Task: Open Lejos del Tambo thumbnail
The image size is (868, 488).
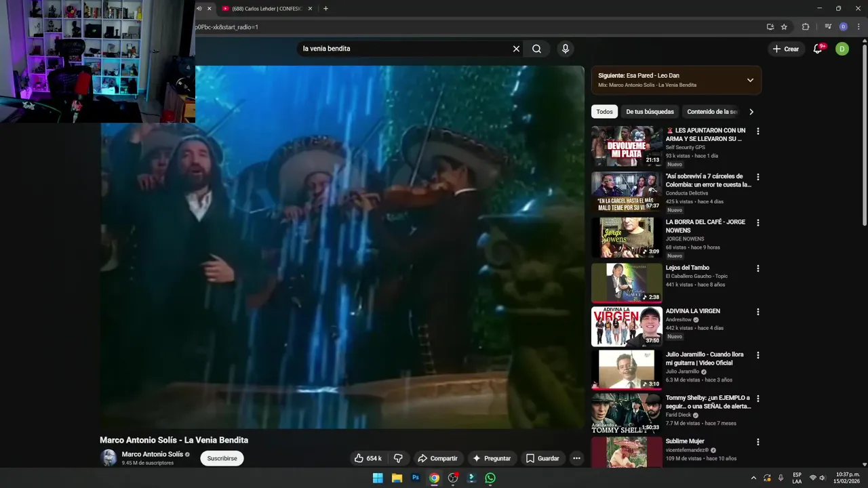Action: coord(627,283)
